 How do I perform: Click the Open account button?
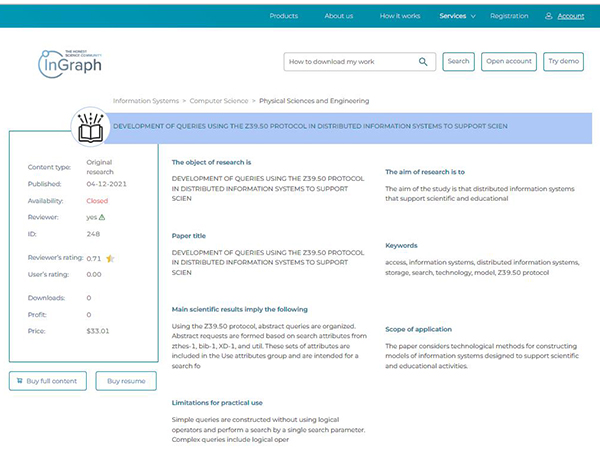coord(509,62)
